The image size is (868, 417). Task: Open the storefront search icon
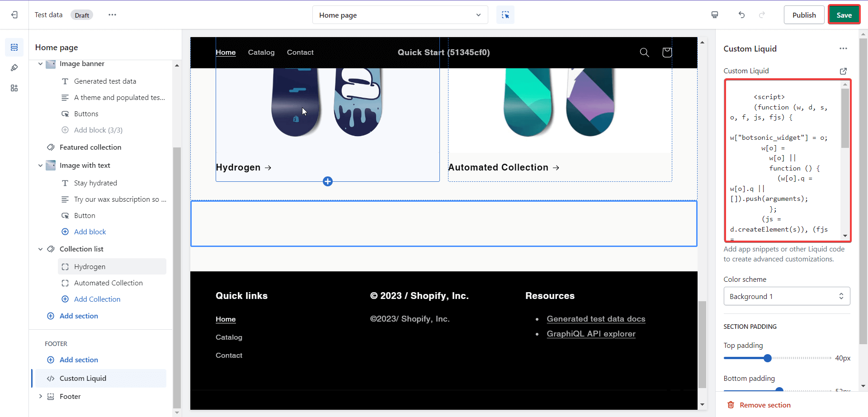[644, 52]
